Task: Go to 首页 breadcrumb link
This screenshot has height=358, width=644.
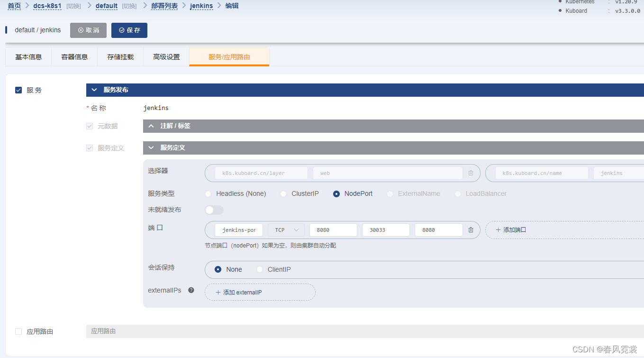Action: (14, 6)
